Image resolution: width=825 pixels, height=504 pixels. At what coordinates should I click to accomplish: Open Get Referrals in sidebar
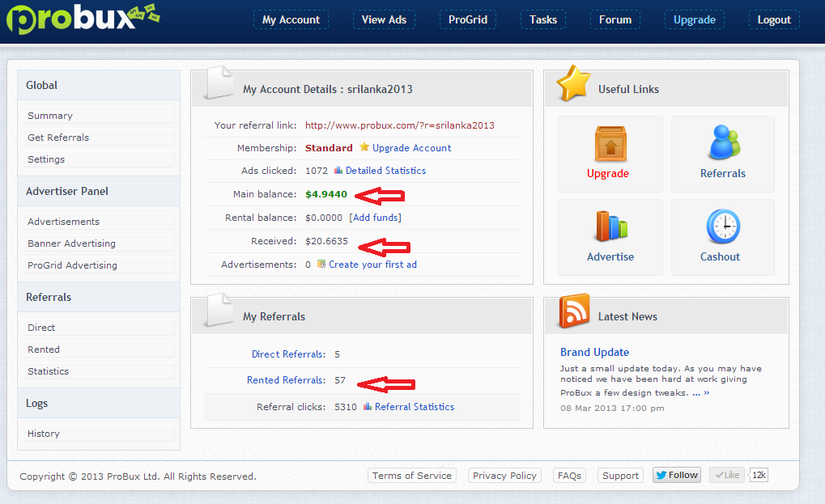coord(99,138)
